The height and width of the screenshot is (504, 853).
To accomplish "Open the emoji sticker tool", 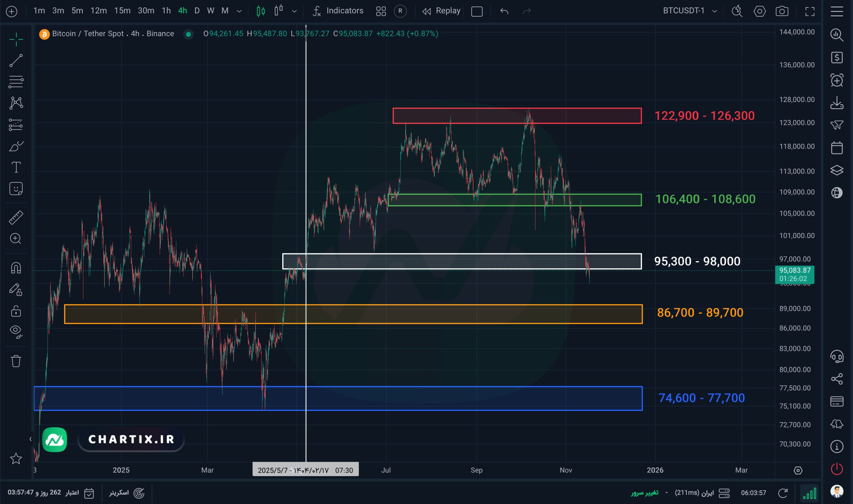I will pos(16,189).
